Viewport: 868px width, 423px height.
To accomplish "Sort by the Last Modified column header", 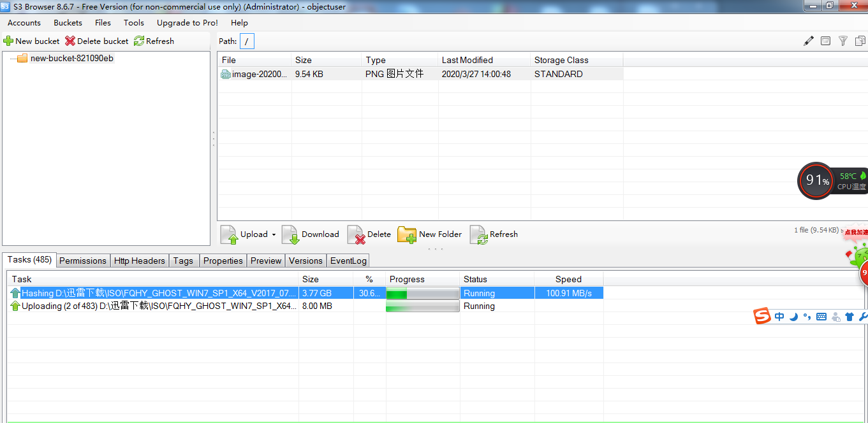I will [x=485, y=60].
